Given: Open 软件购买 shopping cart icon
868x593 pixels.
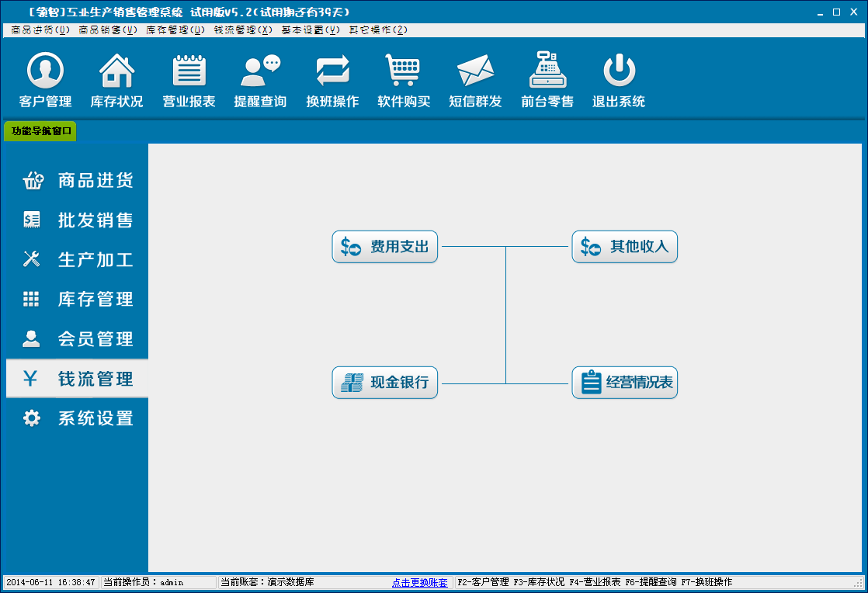Looking at the screenshot, I should (404, 80).
